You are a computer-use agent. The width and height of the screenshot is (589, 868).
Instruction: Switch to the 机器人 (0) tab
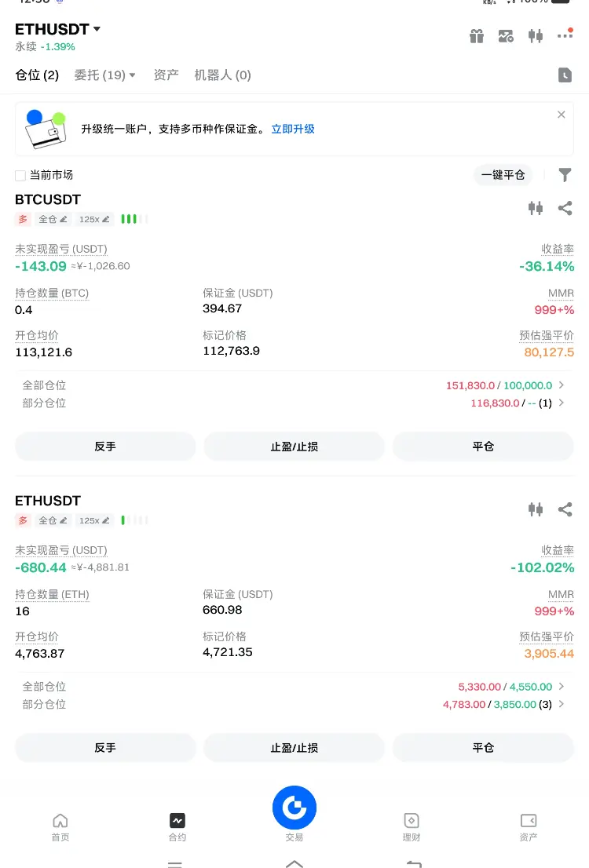tap(222, 75)
